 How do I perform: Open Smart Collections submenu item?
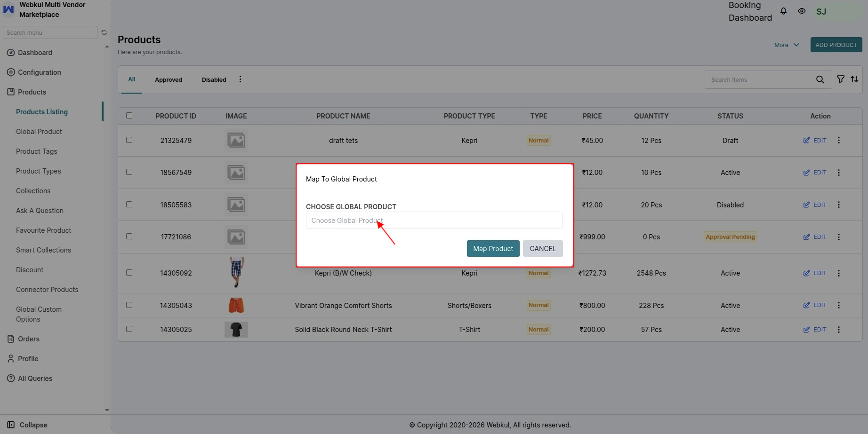[x=44, y=250]
